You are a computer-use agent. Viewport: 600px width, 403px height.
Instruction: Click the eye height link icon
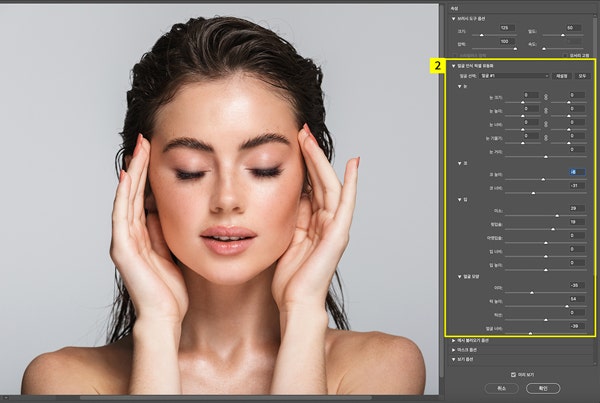coord(548,109)
